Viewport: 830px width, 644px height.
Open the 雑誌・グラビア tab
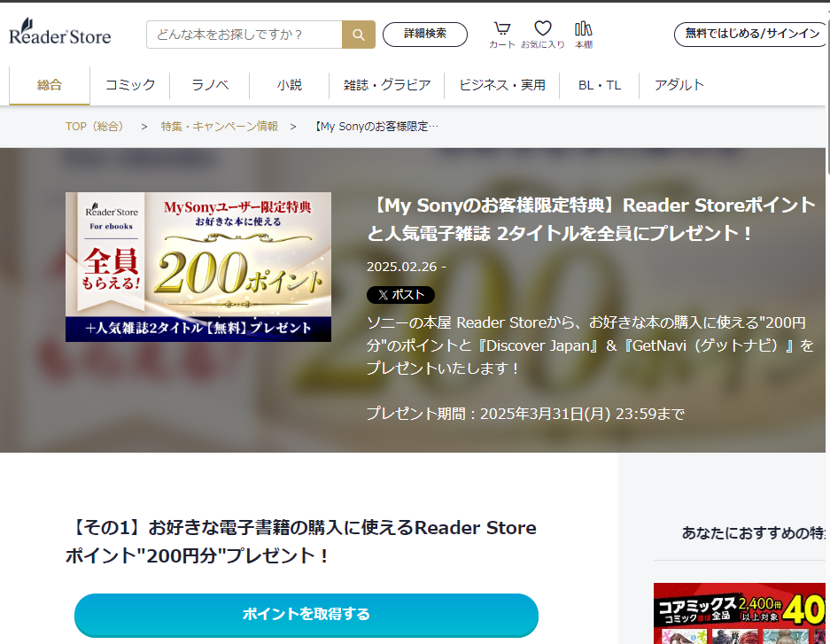387,85
